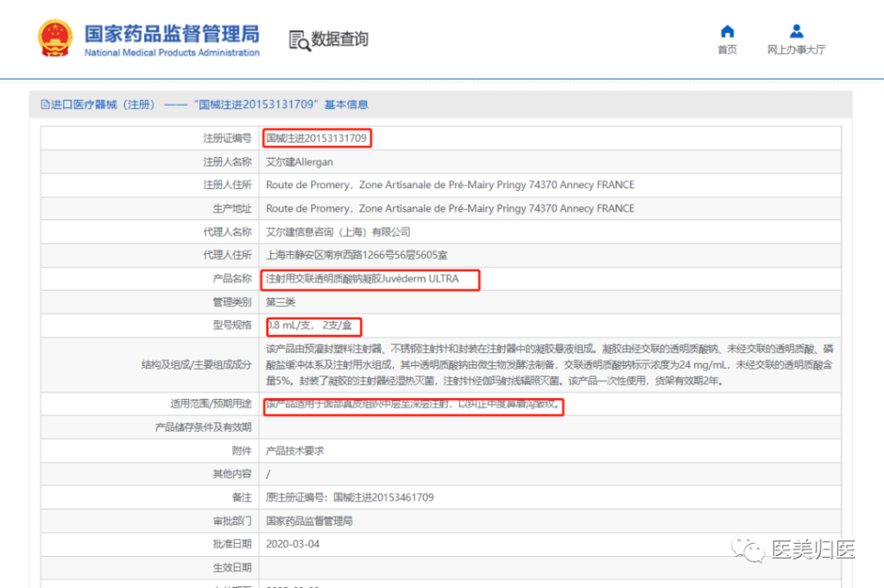The image size is (884, 588).
Task: Click the 注册人名称 row label
Action: pos(227,161)
